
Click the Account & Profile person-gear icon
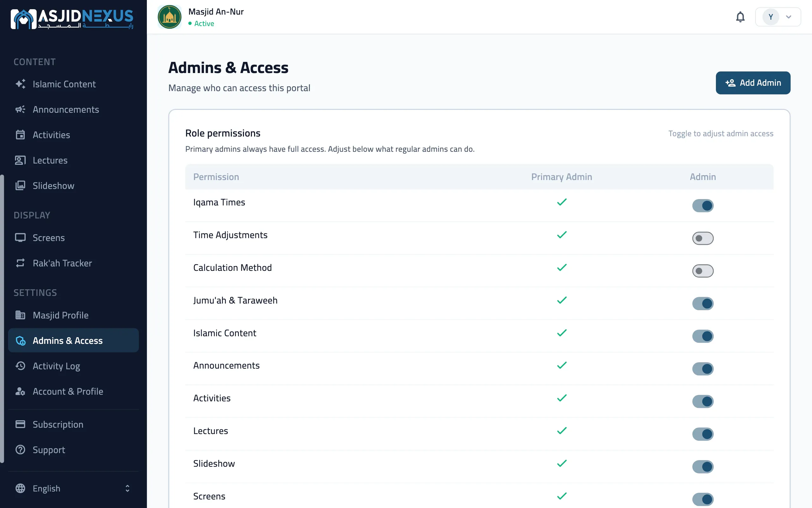[x=20, y=391]
